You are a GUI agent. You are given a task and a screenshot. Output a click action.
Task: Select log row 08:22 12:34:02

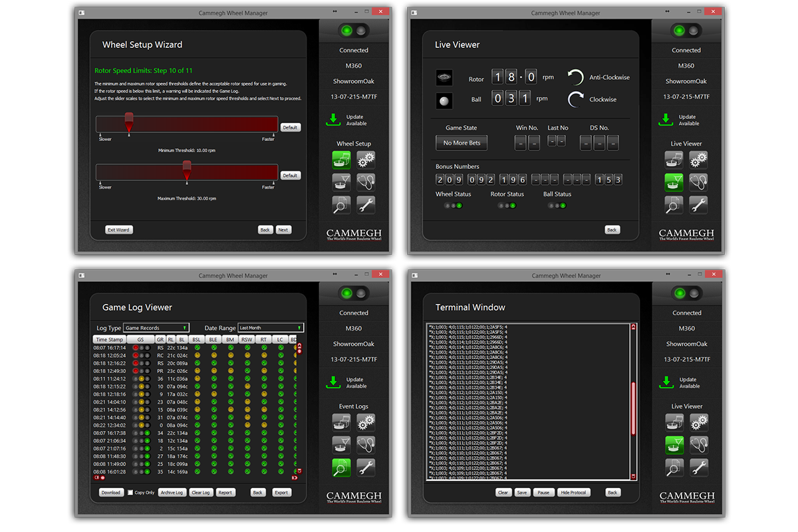click(195, 426)
